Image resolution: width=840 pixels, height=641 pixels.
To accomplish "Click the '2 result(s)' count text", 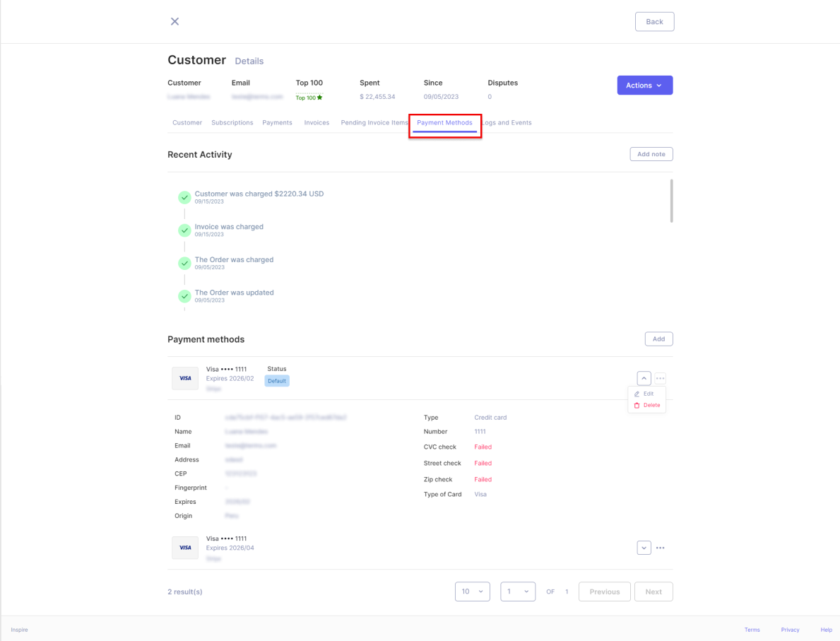I will [x=185, y=592].
